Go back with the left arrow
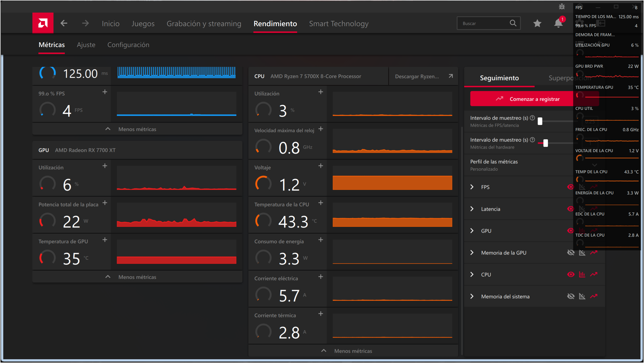This screenshot has height=363, width=644. [64, 23]
